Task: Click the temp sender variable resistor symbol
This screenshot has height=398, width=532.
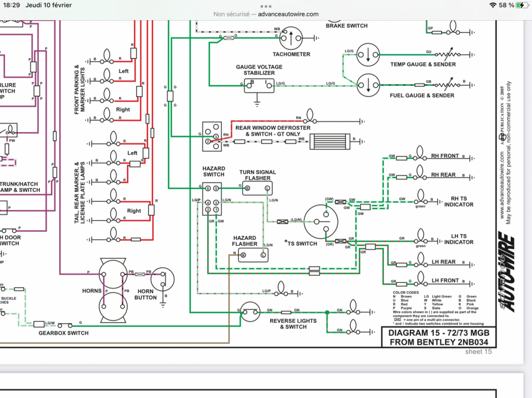Action: pyautogui.click(x=448, y=54)
